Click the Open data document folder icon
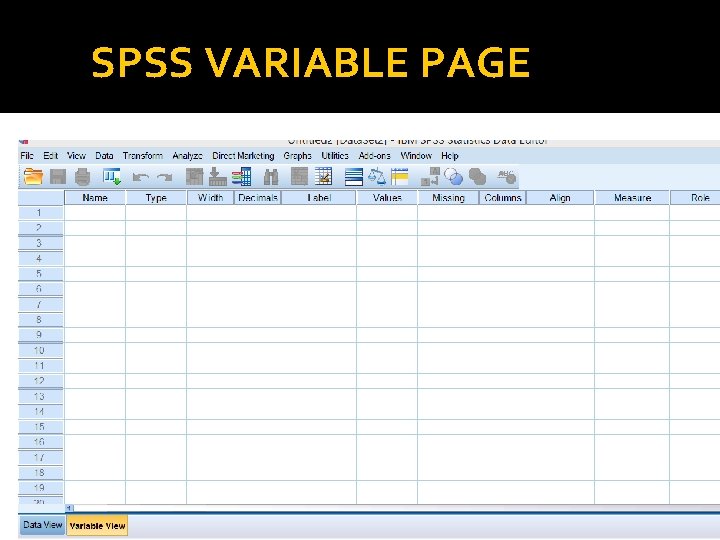Screen dimensions: 720x540 coord(33,177)
